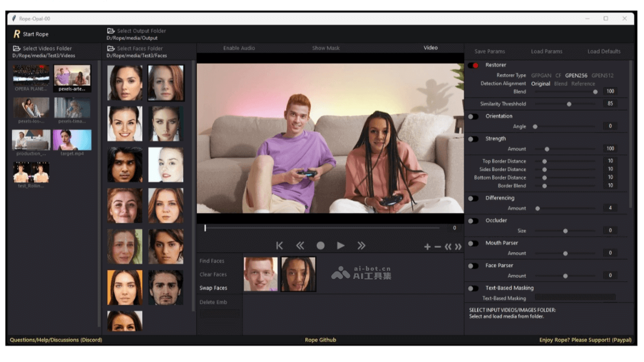Choose GPEN512 restorer type
This screenshot has height=362, width=644.
602,76
